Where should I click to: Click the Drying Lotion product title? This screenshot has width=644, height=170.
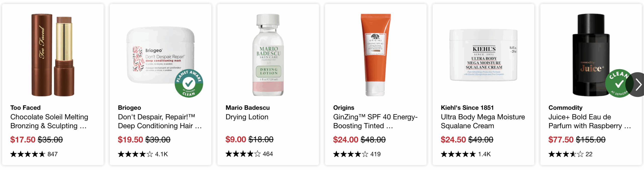[247, 117]
